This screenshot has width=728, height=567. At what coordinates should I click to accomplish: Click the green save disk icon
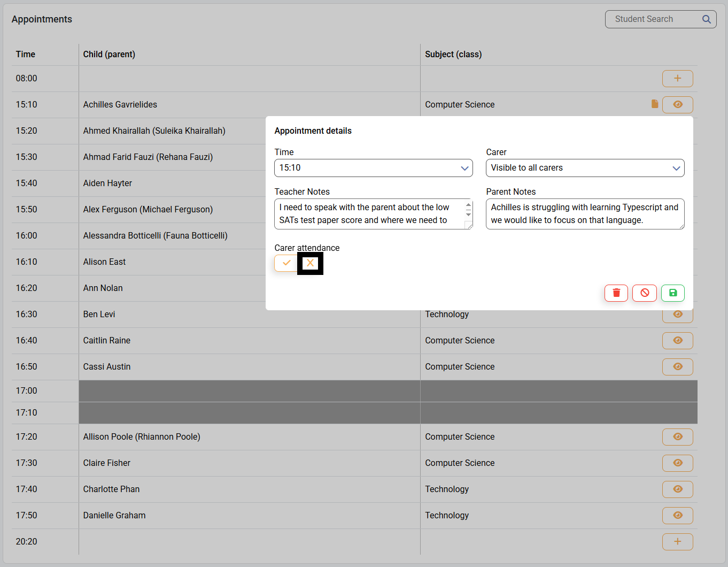pos(672,293)
